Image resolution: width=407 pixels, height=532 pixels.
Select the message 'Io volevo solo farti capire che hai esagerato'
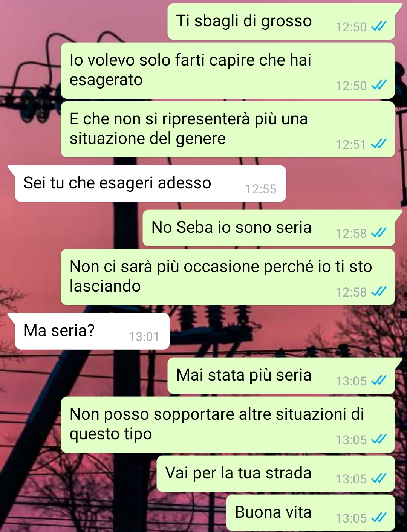click(x=228, y=70)
